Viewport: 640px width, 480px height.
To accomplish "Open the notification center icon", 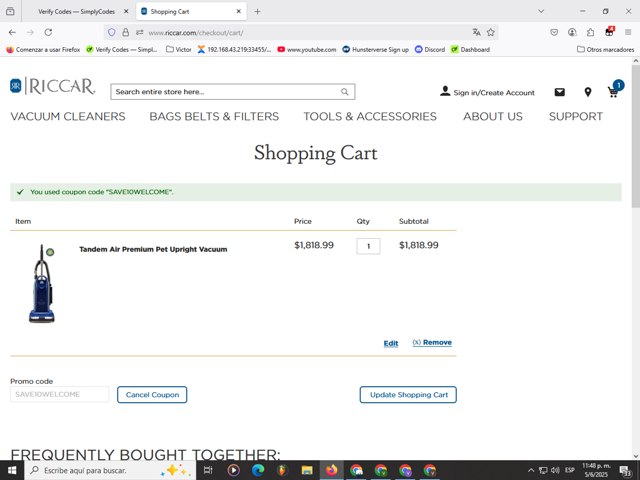I will 626,471.
